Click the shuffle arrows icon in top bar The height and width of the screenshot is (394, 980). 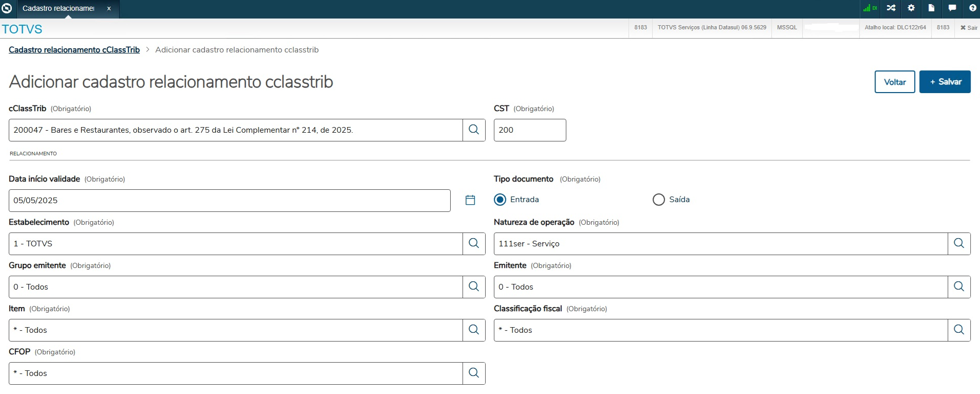[891, 8]
